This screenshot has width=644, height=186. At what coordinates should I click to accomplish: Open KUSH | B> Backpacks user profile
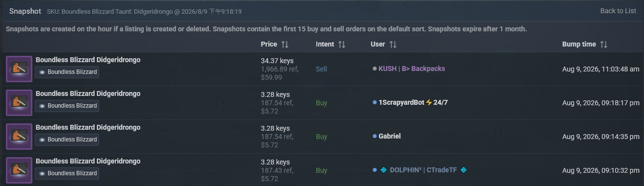[412, 69]
